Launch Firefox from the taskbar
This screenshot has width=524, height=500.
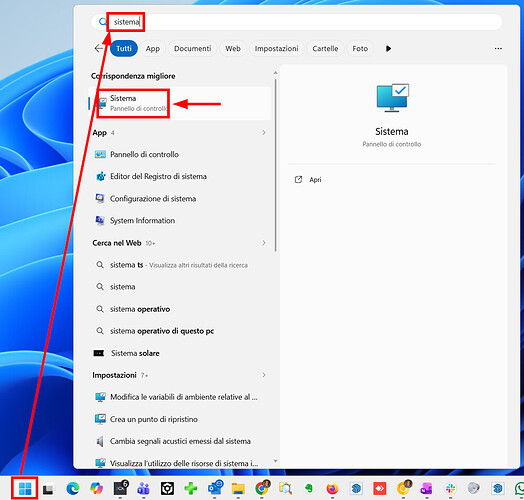point(332,489)
